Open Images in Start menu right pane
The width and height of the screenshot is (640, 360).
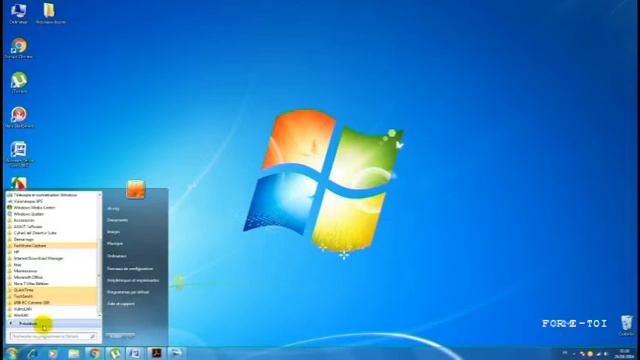click(113, 232)
